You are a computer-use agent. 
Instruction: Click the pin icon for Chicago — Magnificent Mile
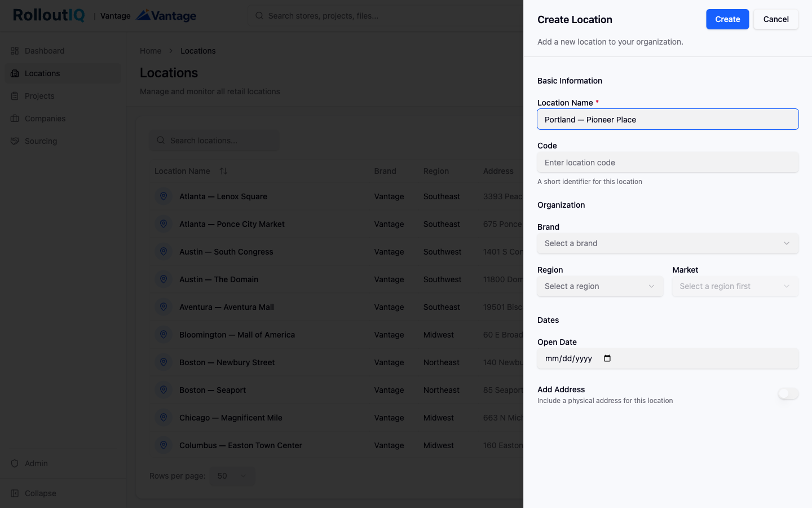coord(164,418)
